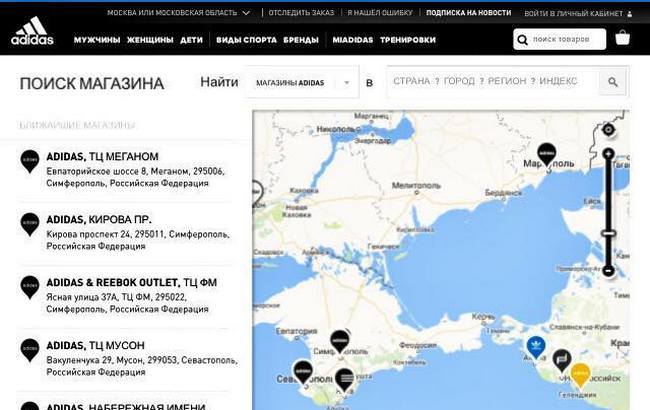Click pin icon beside ТЦ МУСОН store

coord(30,350)
